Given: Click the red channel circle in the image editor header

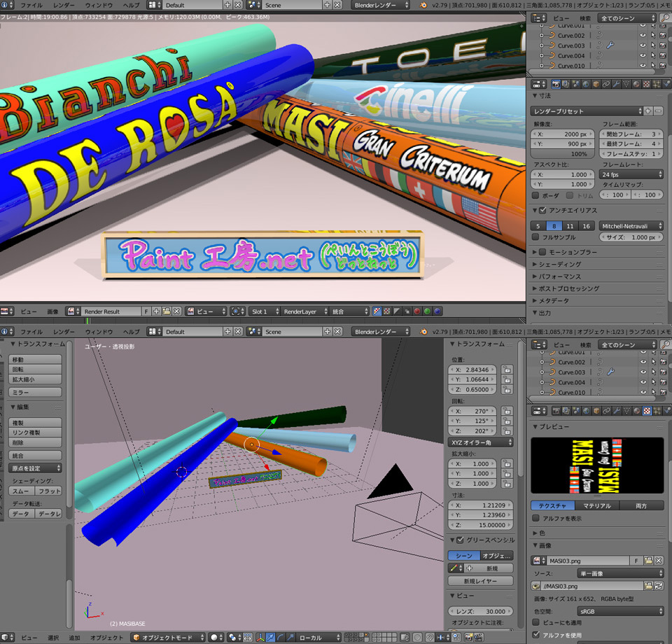Looking at the screenshot, I should tap(416, 311).
